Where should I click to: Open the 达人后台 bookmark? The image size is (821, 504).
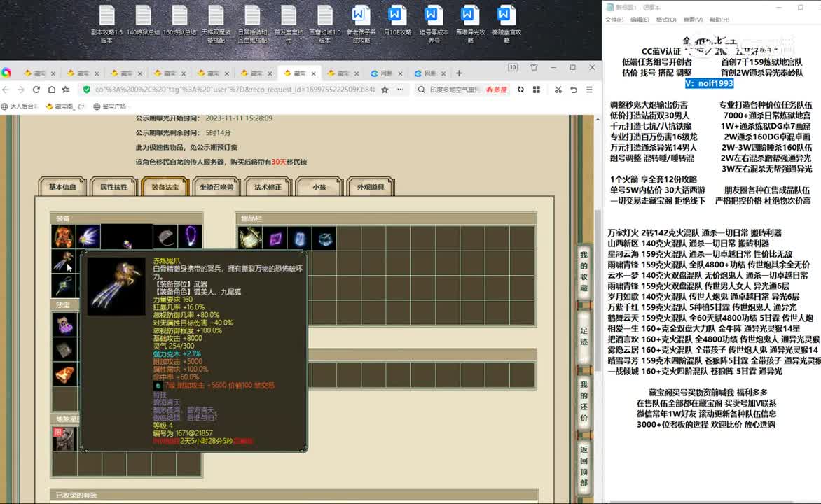tap(20, 106)
